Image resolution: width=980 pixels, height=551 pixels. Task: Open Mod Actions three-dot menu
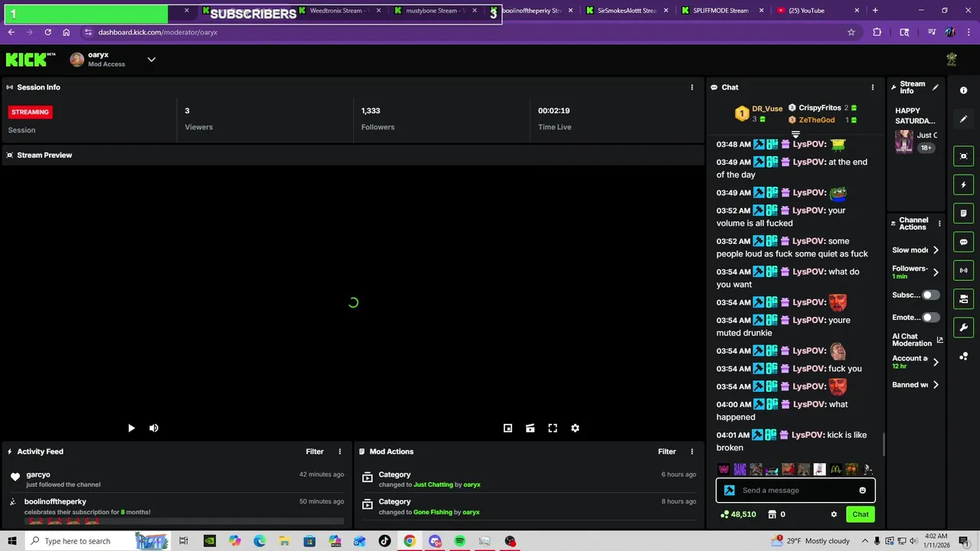(692, 452)
